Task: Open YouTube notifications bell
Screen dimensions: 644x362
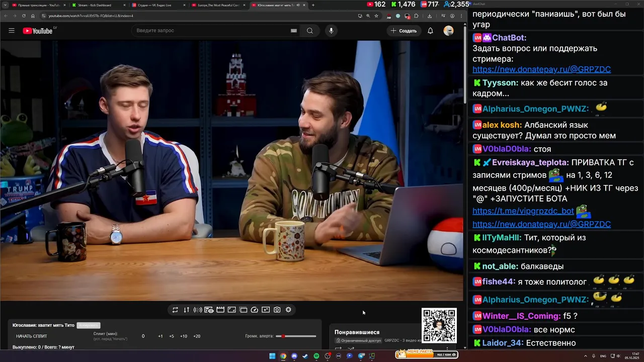Action: [x=430, y=31]
